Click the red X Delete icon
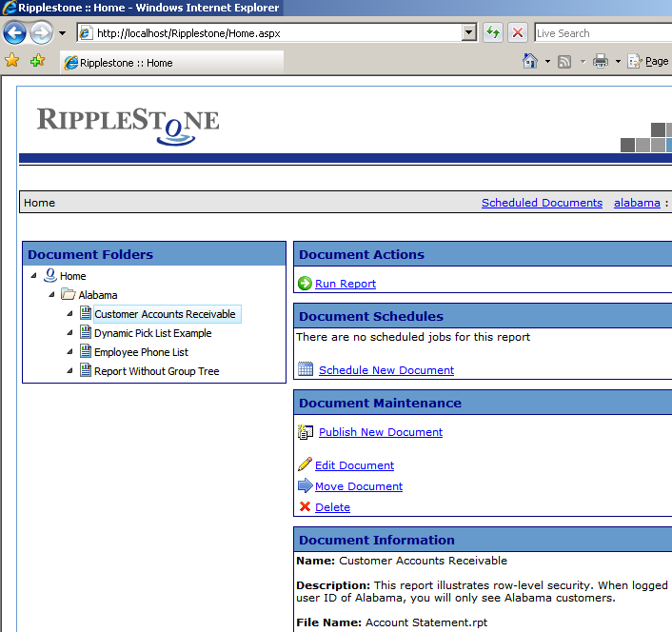The height and width of the screenshot is (632, 672). tap(306, 506)
